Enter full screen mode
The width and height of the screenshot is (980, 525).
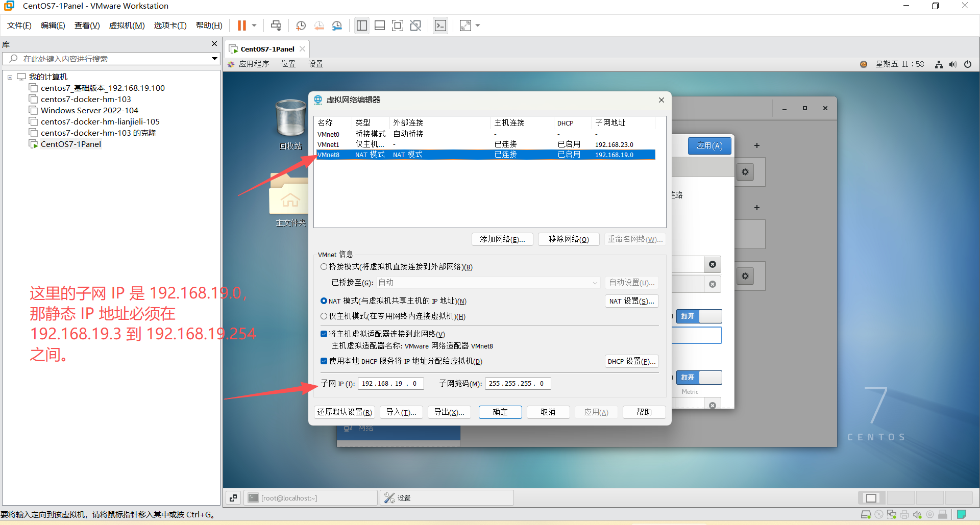(x=398, y=26)
